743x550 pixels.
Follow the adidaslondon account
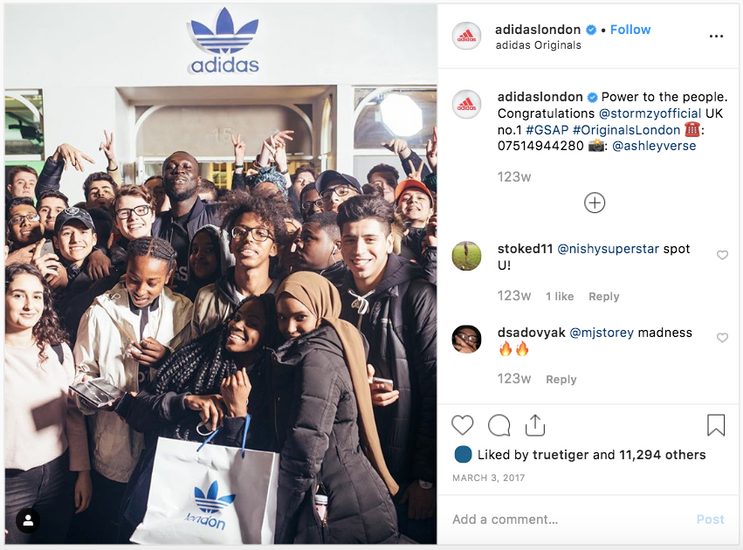click(x=630, y=29)
